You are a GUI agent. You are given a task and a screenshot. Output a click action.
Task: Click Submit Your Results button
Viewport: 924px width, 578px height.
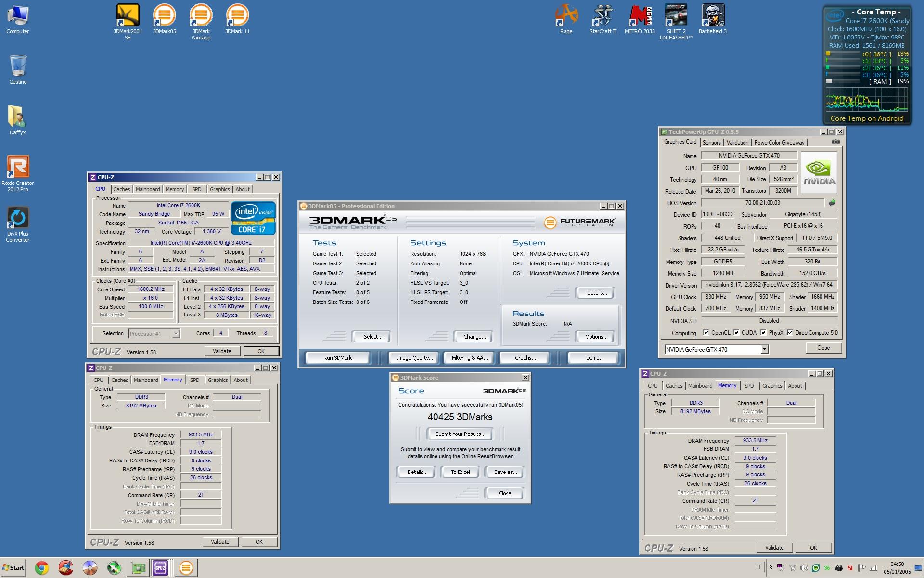[x=460, y=434]
